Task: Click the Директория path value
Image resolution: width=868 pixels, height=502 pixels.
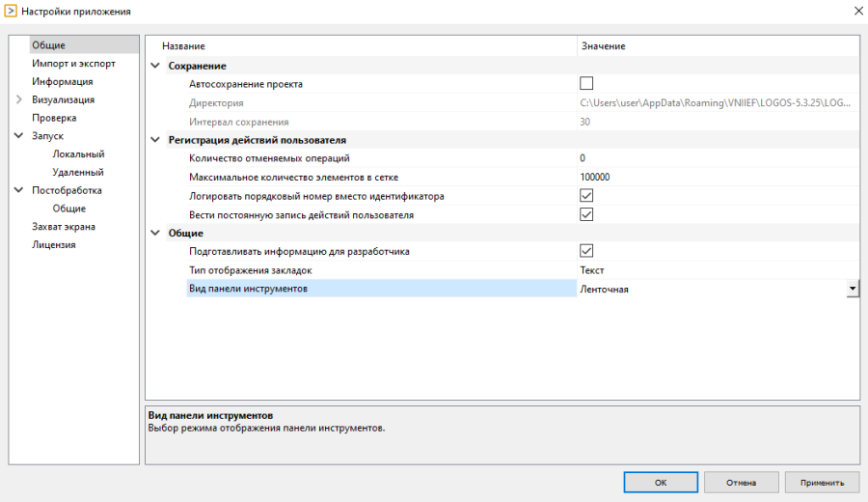Action: tap(718, 103)
